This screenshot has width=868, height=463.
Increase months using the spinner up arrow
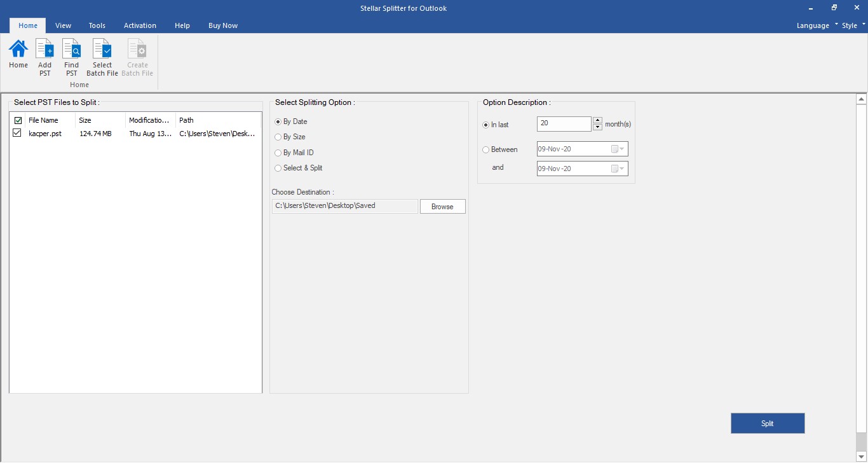point(597,120)
